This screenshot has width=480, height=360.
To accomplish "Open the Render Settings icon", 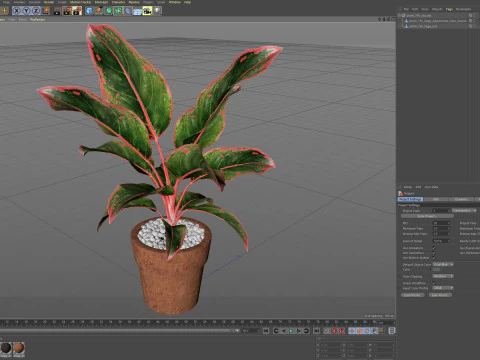I will [x=77, y=11].
